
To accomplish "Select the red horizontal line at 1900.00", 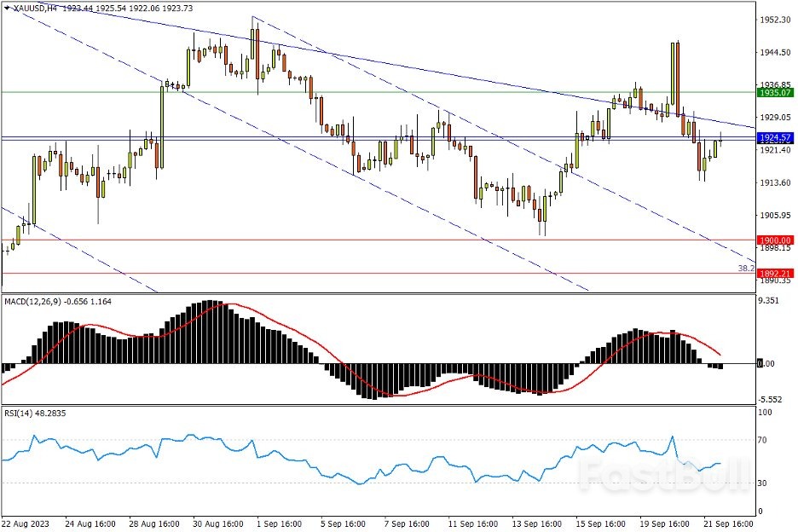I will (x=341, y=240).
